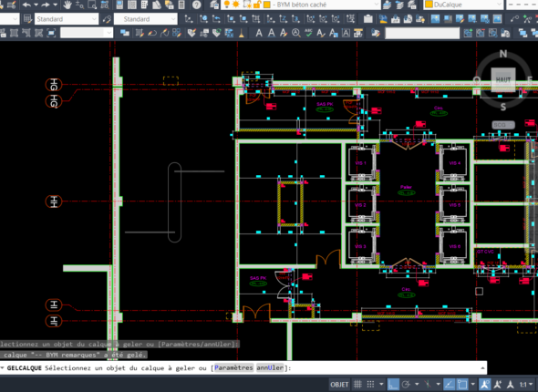Viewport: 538px width, 392px height.
Task: Click the single line text A icon
Action: click(x=271, y=33)
